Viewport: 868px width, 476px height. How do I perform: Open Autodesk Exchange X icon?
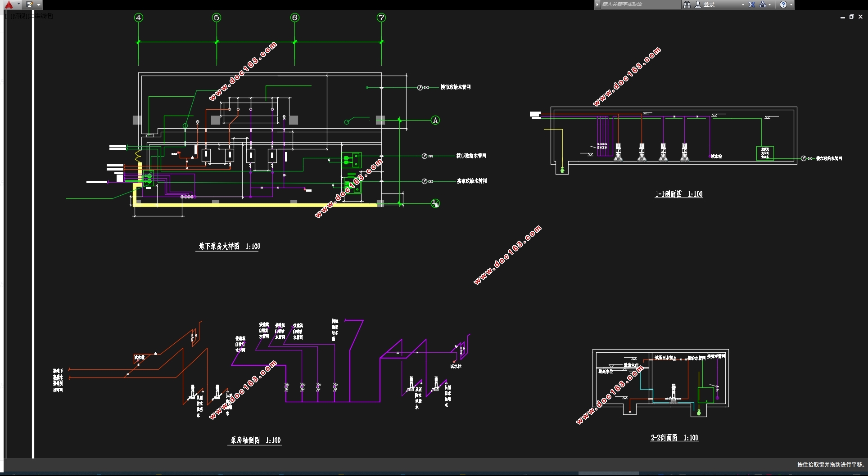coord(752,4)
